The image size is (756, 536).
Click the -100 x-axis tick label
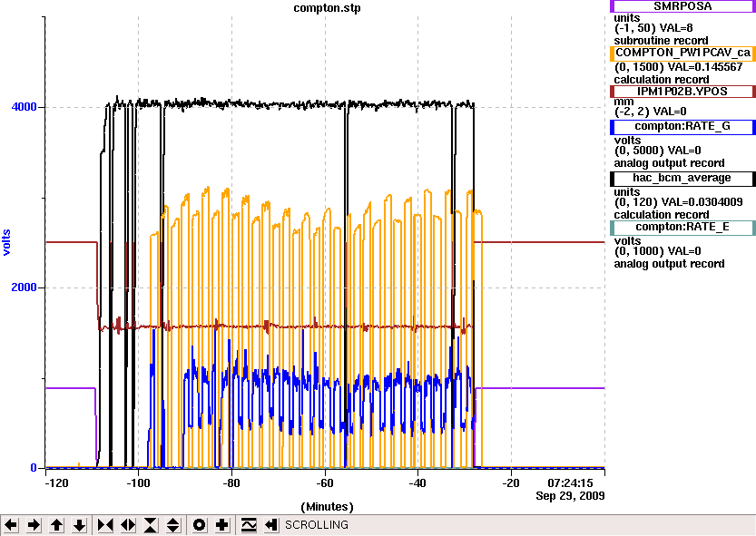point(138,483)
